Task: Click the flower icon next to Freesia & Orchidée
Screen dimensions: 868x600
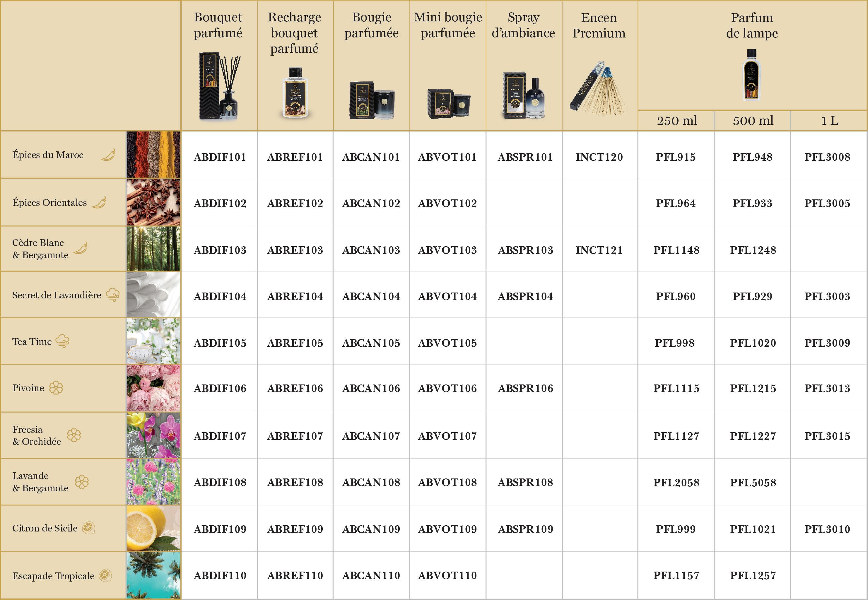Action: (74, 435)
